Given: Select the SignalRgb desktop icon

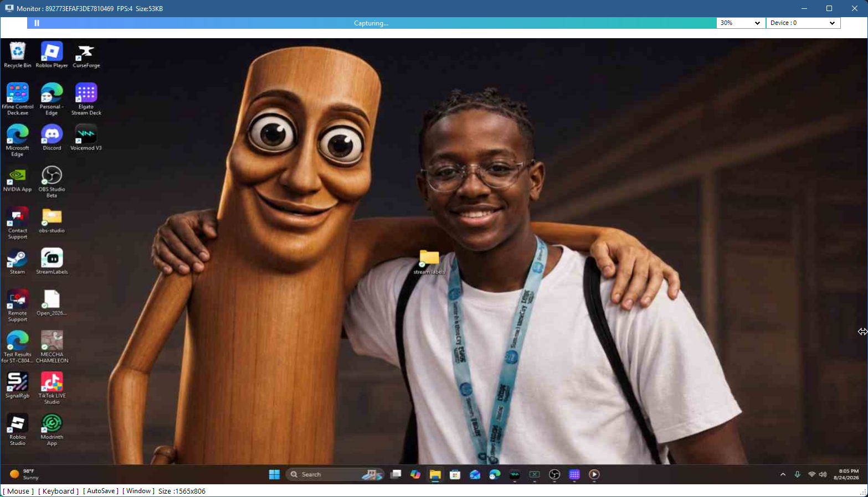Looking at the screenshot, I should point(17,385).
